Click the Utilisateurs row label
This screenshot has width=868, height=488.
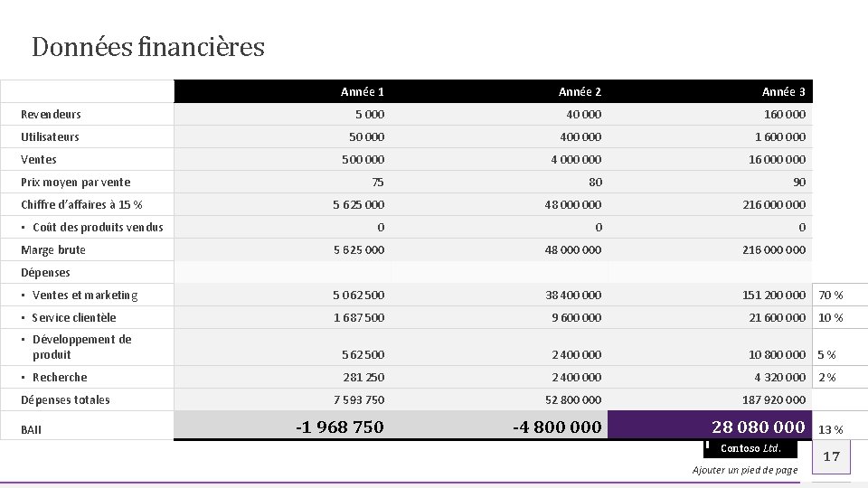(x=50, y=136)
